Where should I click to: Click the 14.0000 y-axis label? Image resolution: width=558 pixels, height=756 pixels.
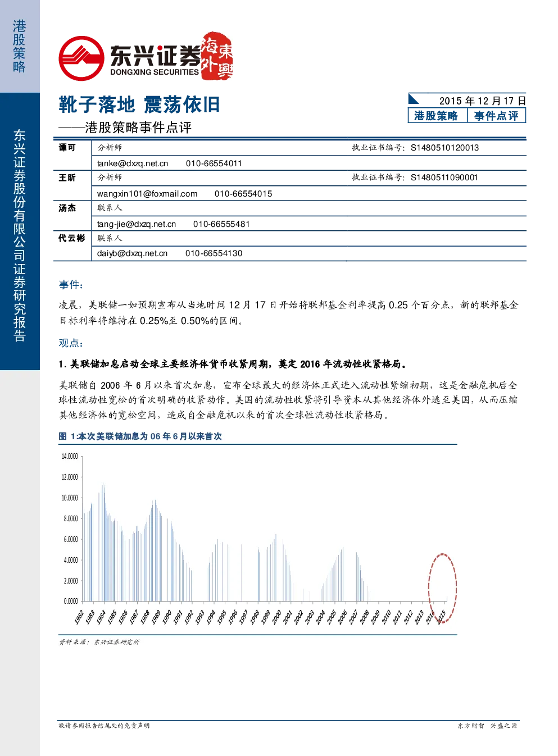70,457
